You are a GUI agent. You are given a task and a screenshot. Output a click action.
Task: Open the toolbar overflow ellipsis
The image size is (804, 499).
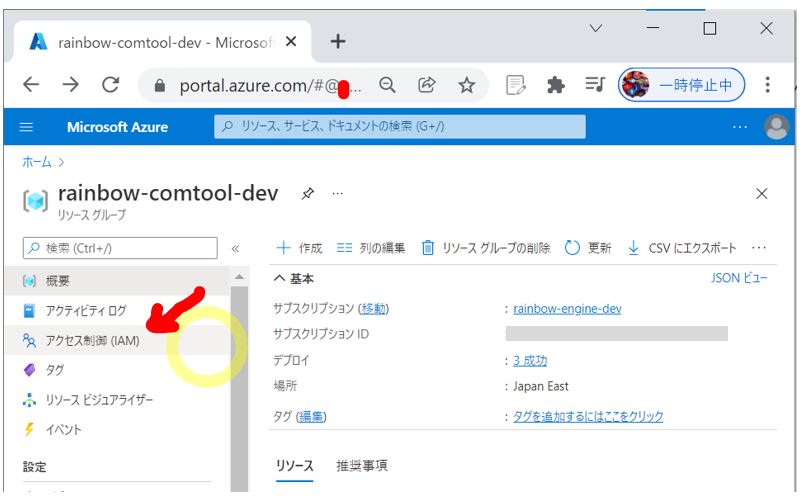pyautogui.click(x=759, y=248)
